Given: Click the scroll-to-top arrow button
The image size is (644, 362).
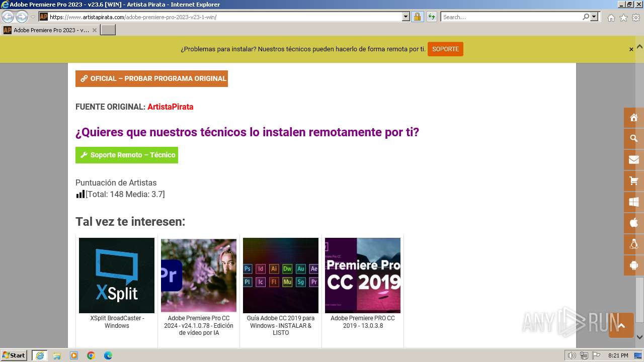Looking at the screenshot, I should pos(621,326).
